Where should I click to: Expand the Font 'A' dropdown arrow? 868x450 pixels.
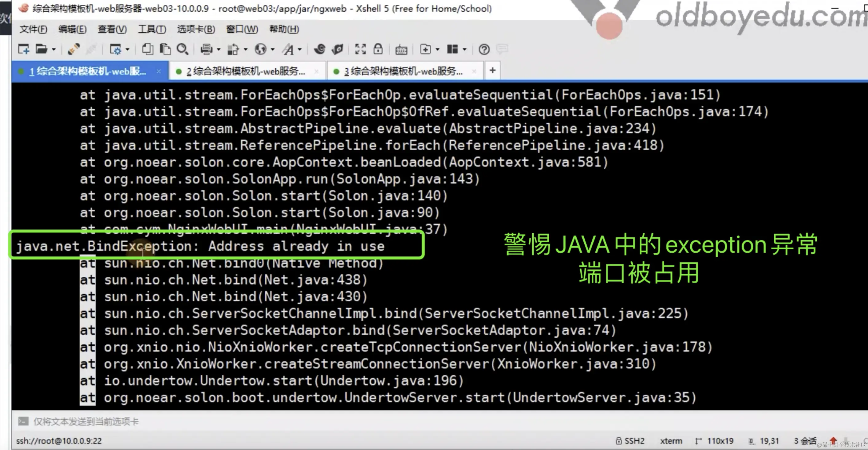click(x=300, y=50)
